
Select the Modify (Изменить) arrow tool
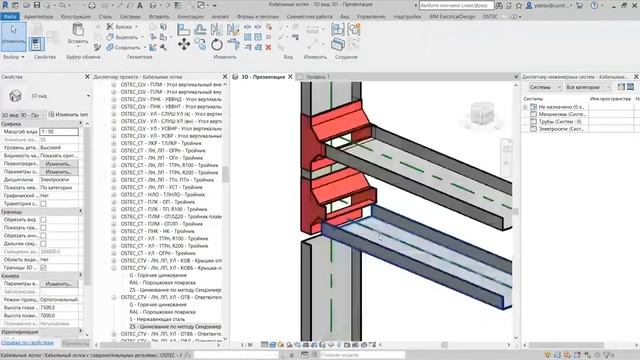[x=13, y=36]
